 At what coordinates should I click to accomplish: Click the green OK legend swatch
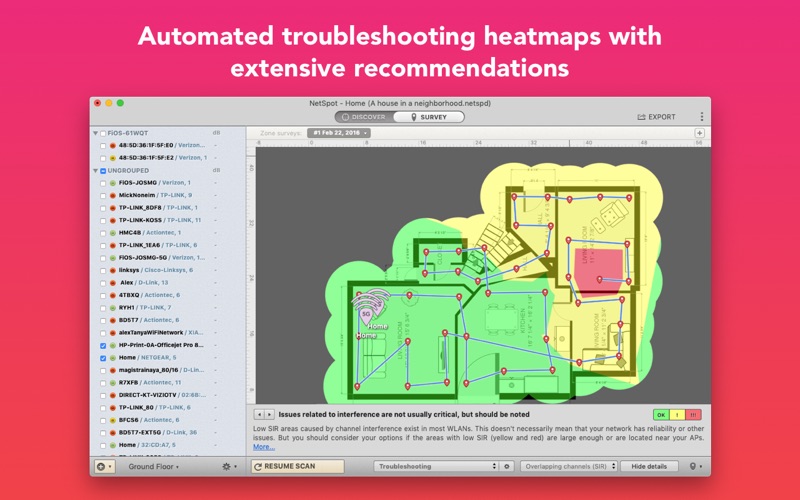point(661,415)
